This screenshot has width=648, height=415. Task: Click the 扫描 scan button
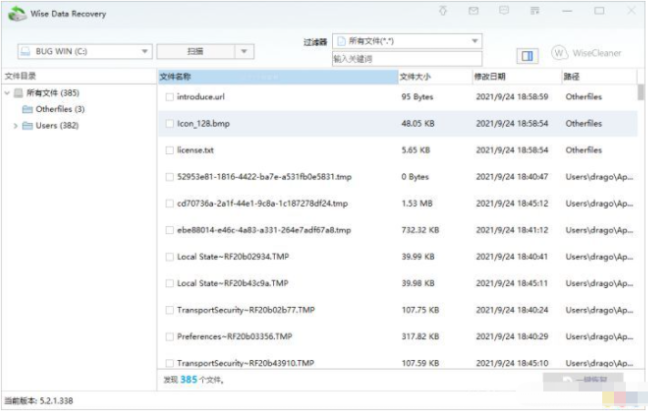point(196,51)
